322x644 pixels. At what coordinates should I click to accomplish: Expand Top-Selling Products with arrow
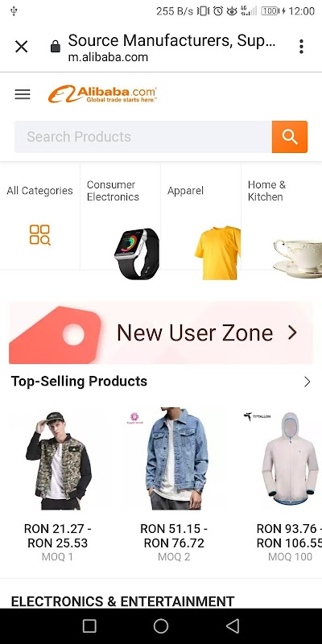308,382
